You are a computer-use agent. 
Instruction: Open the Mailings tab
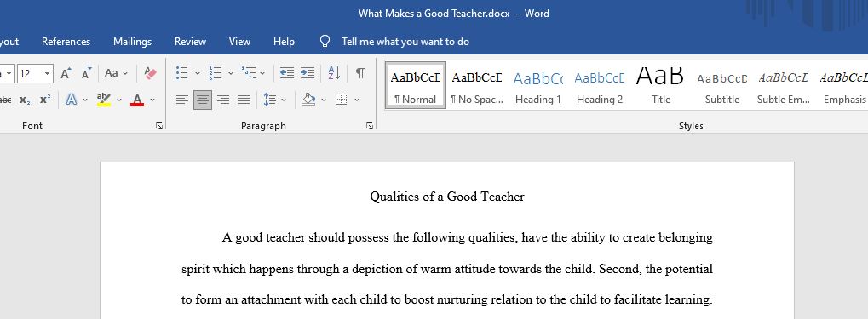[132, 42]
